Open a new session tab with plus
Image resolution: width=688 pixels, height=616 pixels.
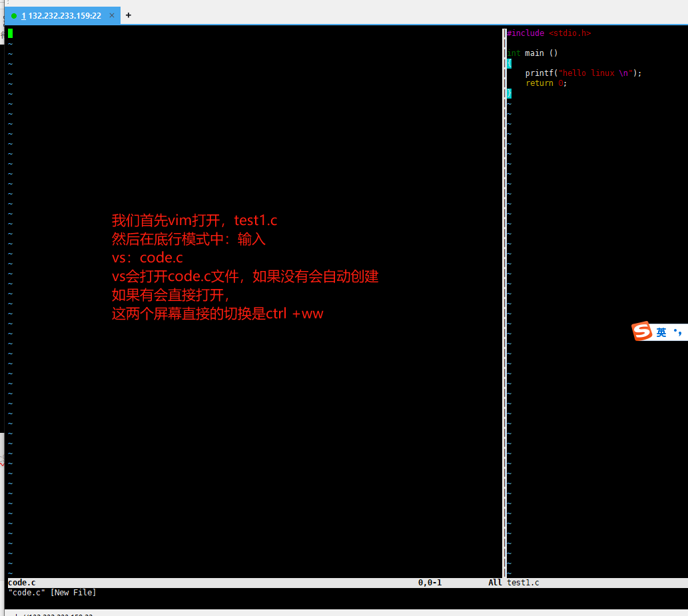[128, 15]
